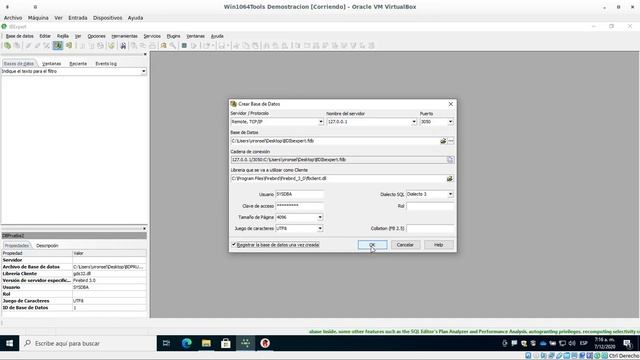Open VirtualBox Dispositivos menu

coord(107,18)
